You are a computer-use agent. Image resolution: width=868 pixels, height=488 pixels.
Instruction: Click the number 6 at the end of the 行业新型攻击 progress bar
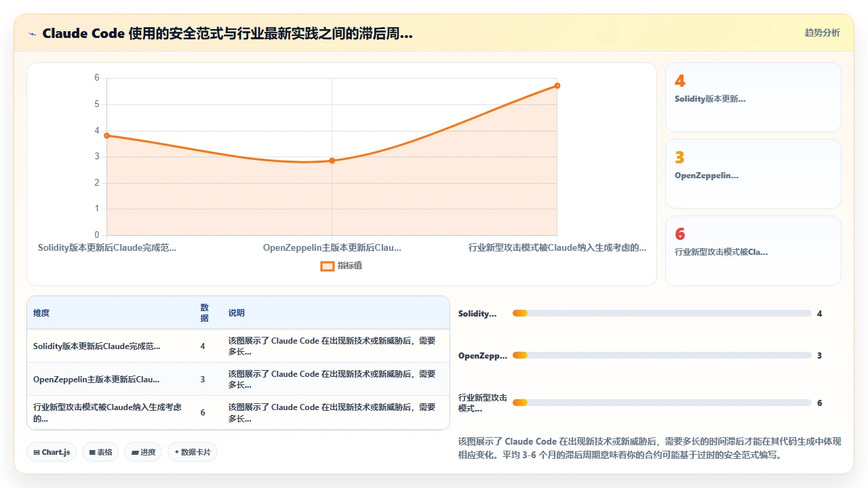pos(820,403)
